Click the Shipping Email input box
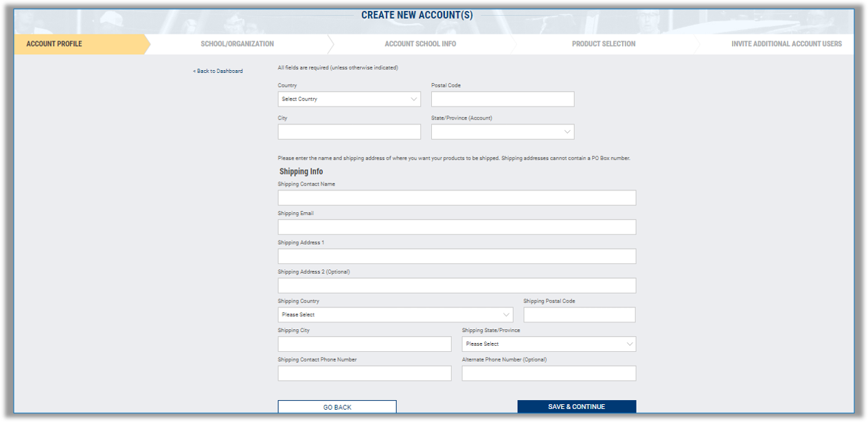The width and height of the screenshot is (868, 422). (x=456, y=227)
